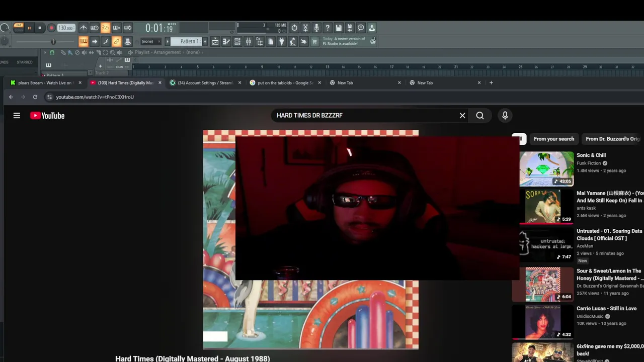
Task: Toggle the PAT/SONG mode switch
Action: (19, 25)
